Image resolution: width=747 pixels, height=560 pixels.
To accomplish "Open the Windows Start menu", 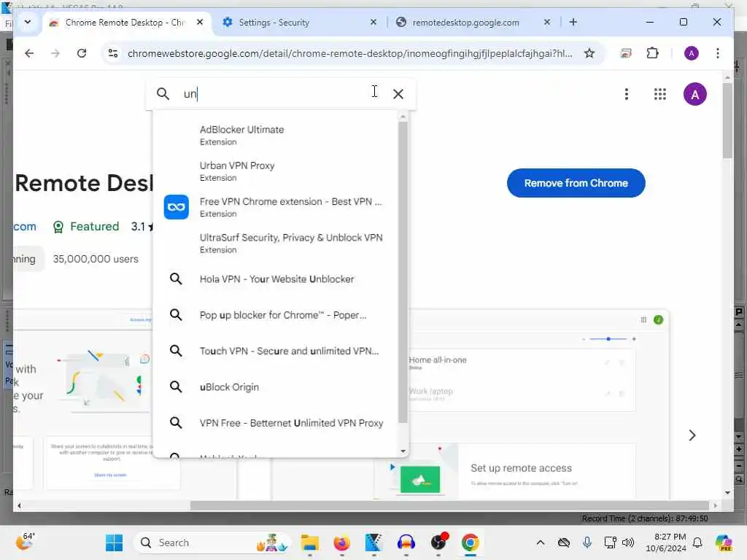I will tap(114, 542).
